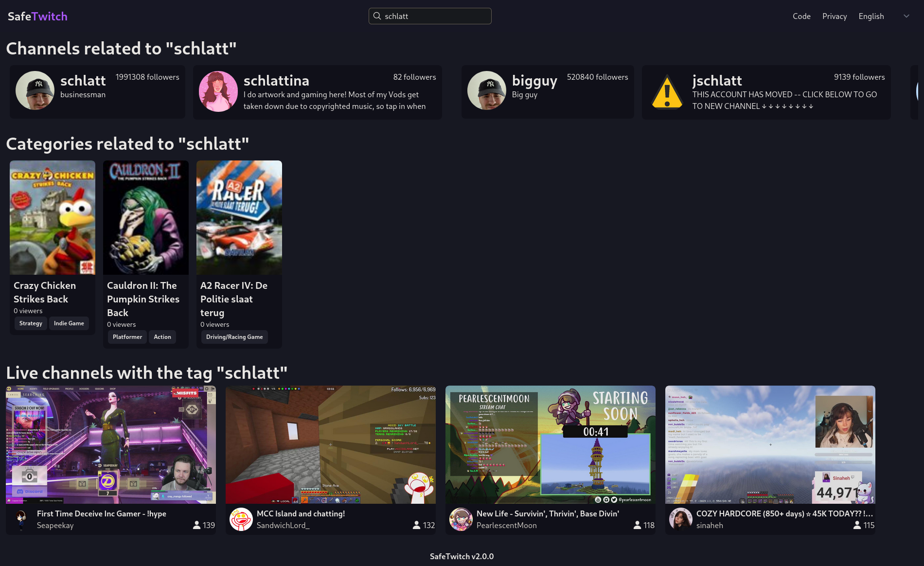Image resolution: width=924 pixels, height=566 pixels.
Task: Open bigguy channel name
Action: (534, 81)
